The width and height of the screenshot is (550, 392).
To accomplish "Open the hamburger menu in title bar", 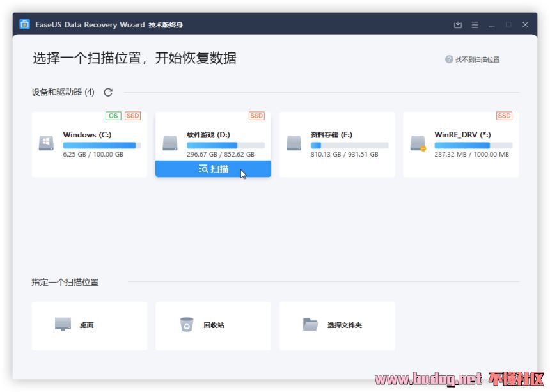I will pyautogui.click(x=475, y=25).
